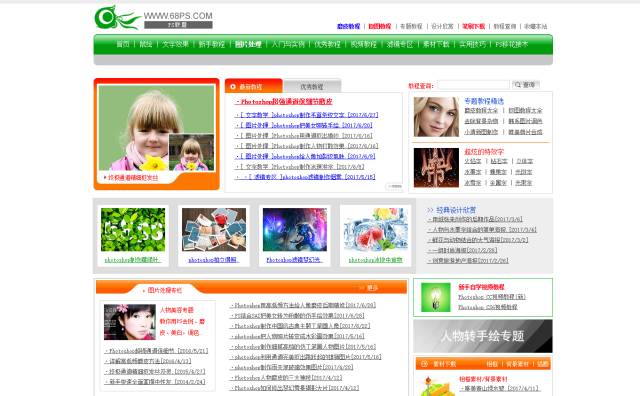Screen dimensions: 640x396
Task: Select 图片处理 in the navigation bar
Action: pos(248,44)
